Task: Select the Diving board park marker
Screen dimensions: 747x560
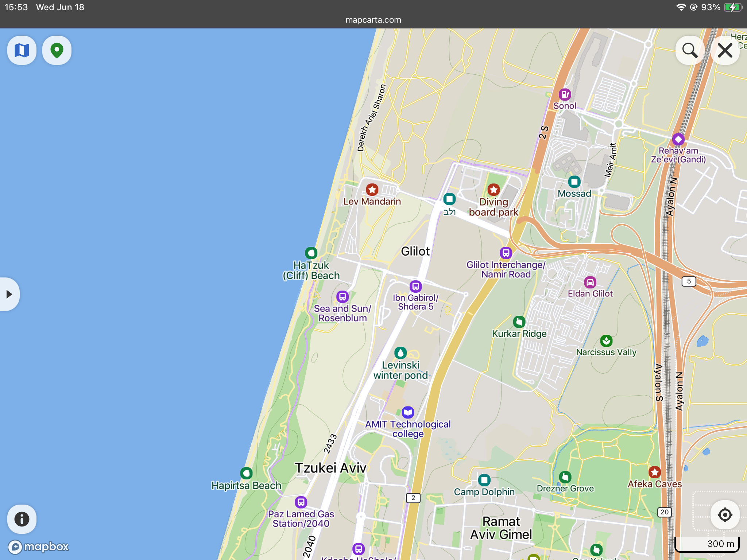Action: tap(494, 190)
